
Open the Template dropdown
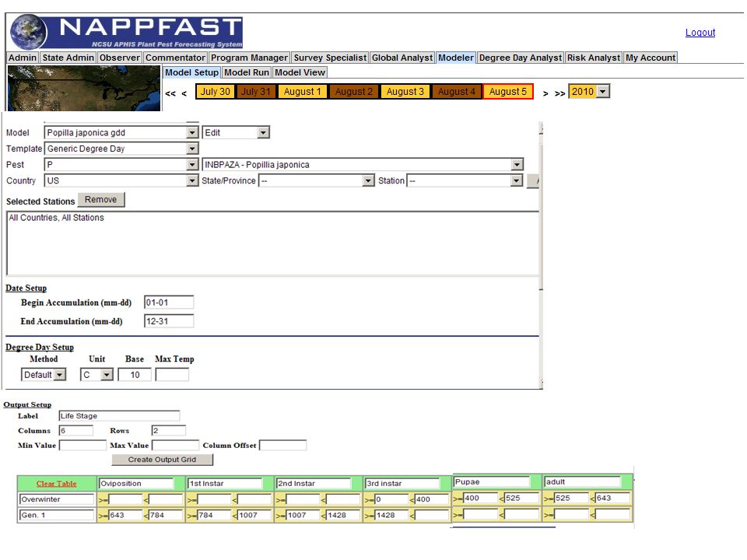(x=121, y=149)
